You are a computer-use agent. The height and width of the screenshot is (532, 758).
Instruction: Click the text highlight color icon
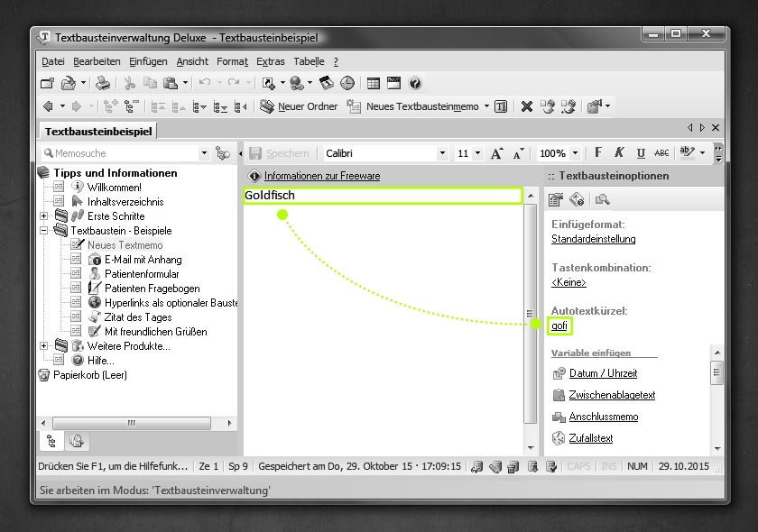(687, 152)
